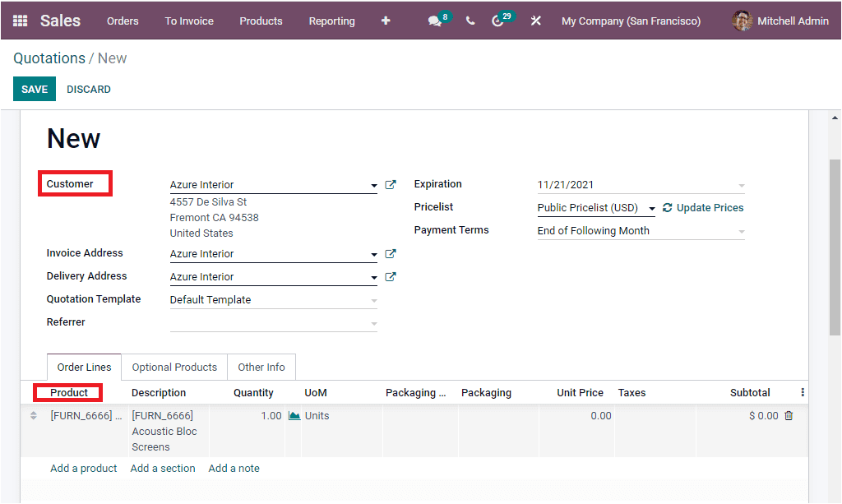Viewport: 842px width, 504px height.
Task: Click the forecast chart icon beside Units
Action: (294, 415)
